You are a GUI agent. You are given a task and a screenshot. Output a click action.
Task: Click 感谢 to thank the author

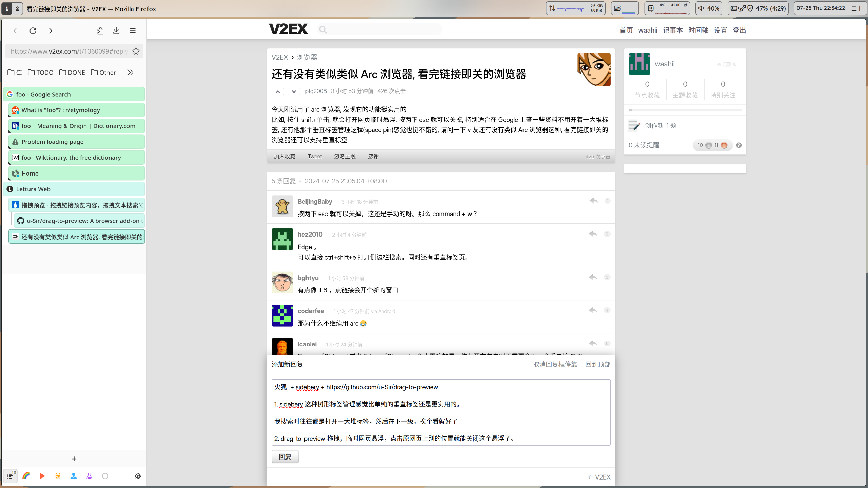coord(373,157)
